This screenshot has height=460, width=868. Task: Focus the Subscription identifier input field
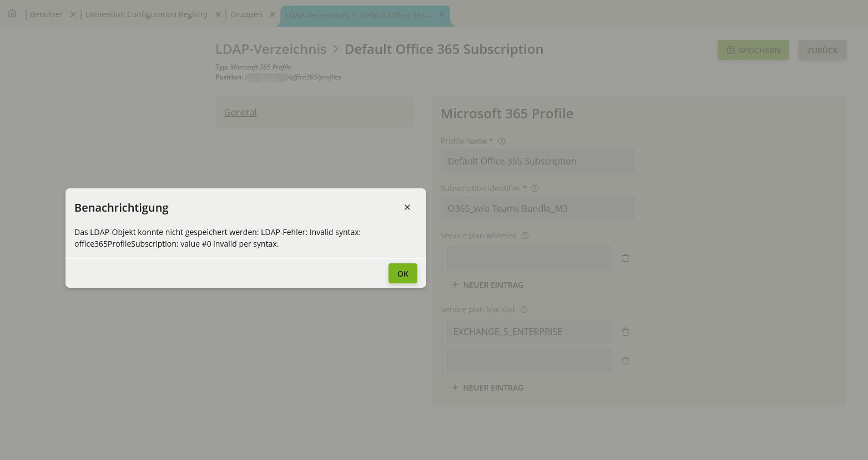click(537, 208)
